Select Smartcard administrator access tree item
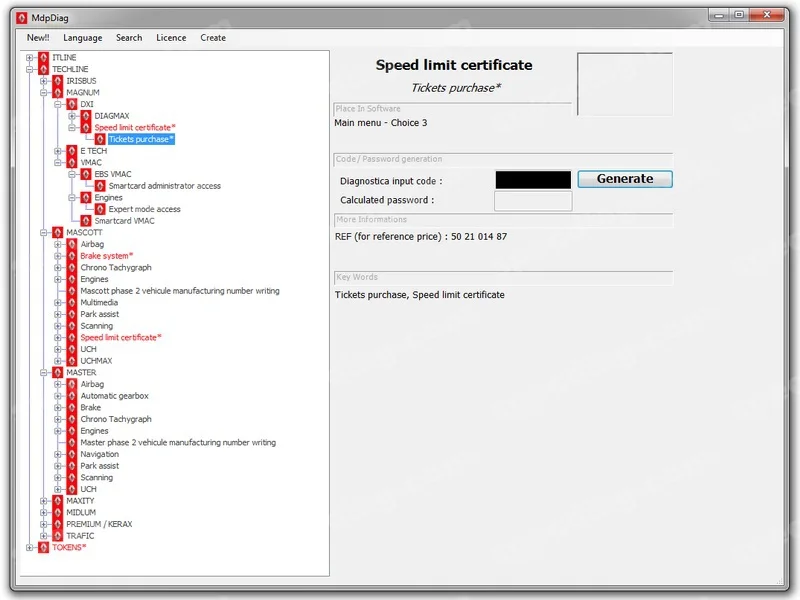The height and width of the screenshot is (600, 800). point(164,186)
